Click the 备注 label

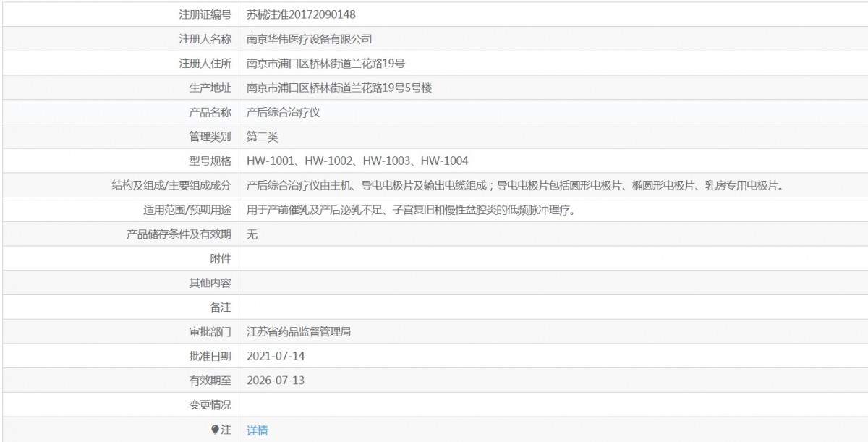click(x=221, y=307)
